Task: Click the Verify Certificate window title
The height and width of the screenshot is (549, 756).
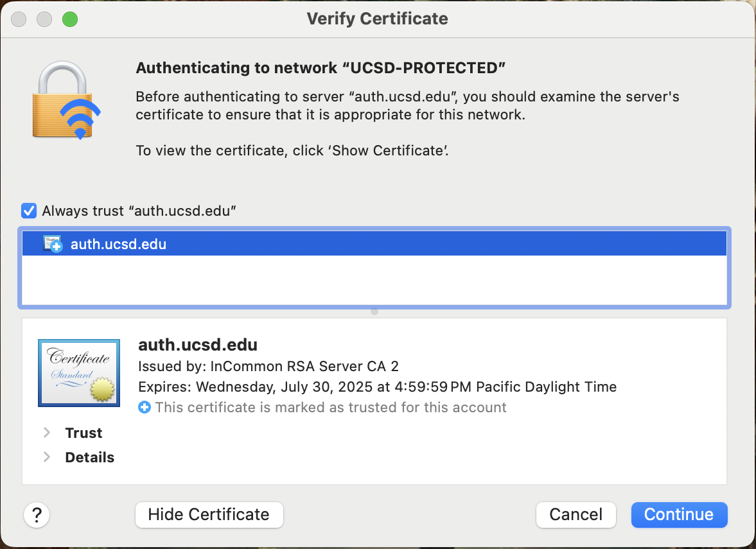Action: (378, 19)
